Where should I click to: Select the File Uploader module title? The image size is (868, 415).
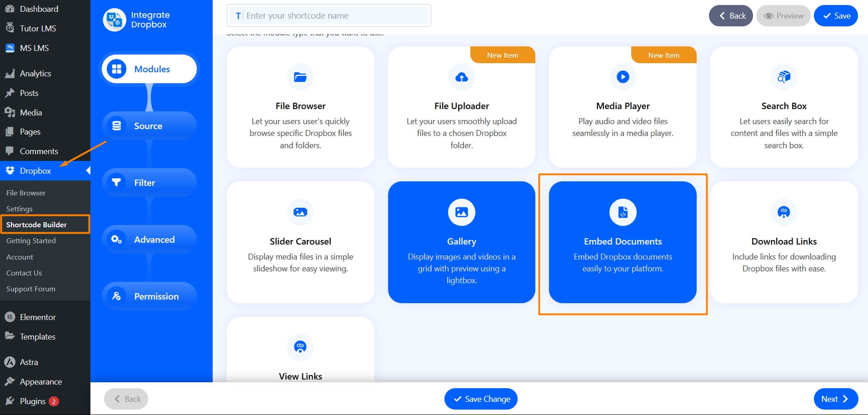[x=462, y=106]
